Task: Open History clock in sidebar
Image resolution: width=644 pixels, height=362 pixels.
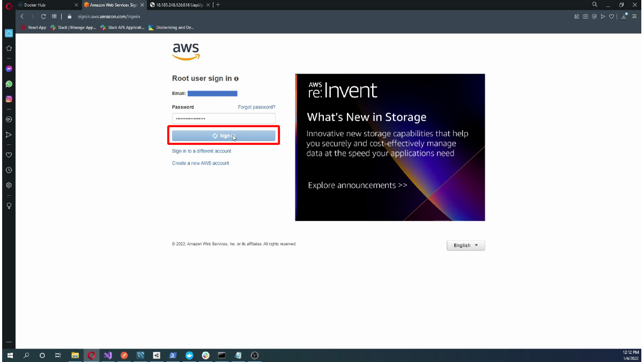Action: click(9, 170)
